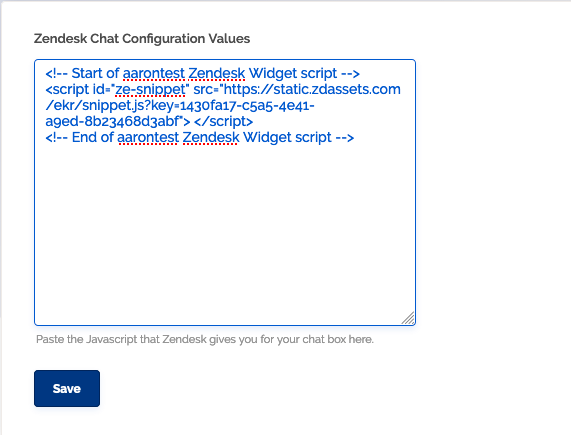Click the Save button
Viewport: 571px width, 435px height.
(x=67, y=388)
